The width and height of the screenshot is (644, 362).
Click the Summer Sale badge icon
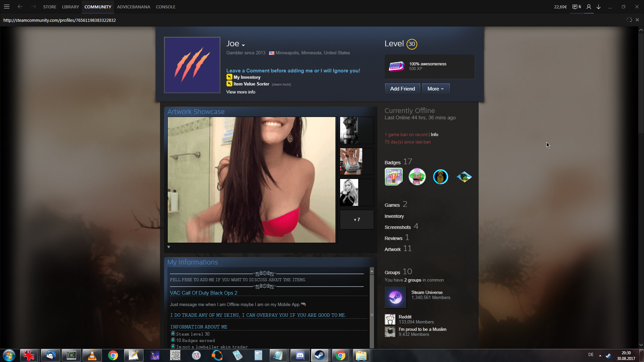pos(393,177)
